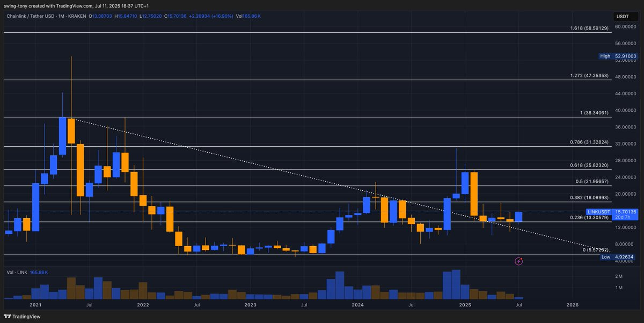Click the +2.26934 (+16.90%) change value
The image size is (644, 323).
210,17
